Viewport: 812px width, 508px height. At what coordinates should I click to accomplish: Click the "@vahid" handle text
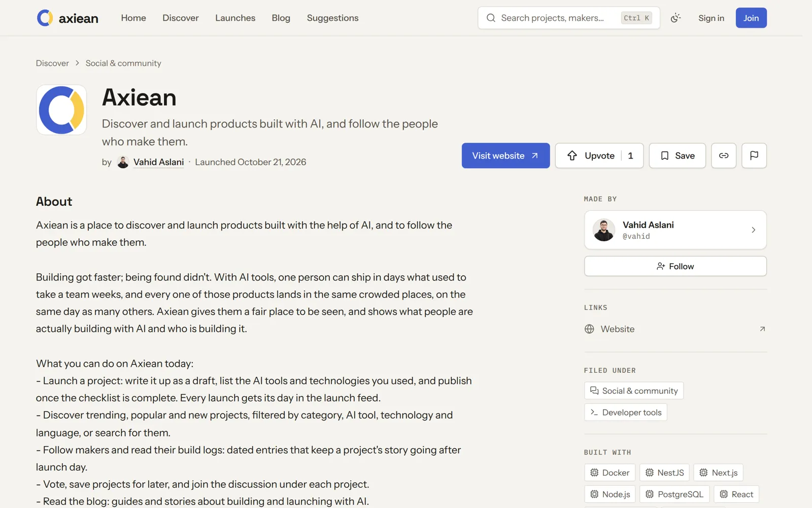(x=636, y=236)
